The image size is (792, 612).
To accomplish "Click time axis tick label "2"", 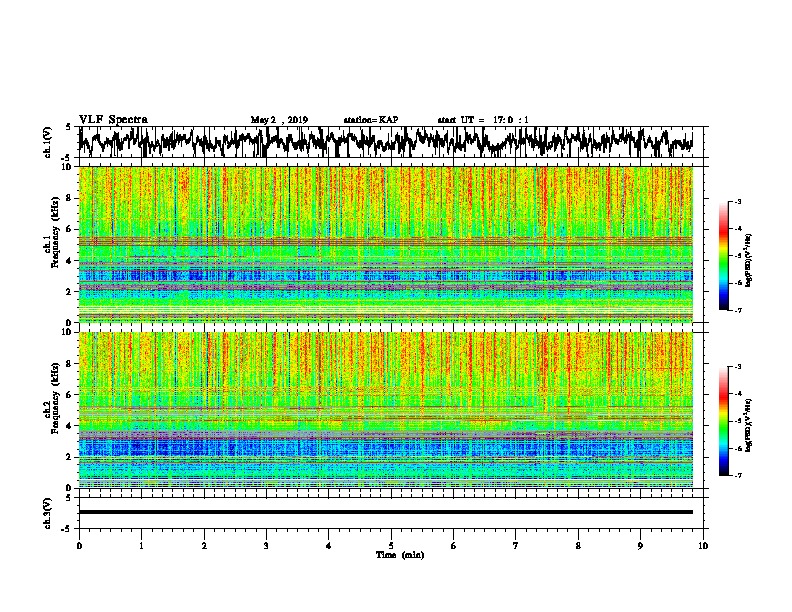I will tap(204, 546).
